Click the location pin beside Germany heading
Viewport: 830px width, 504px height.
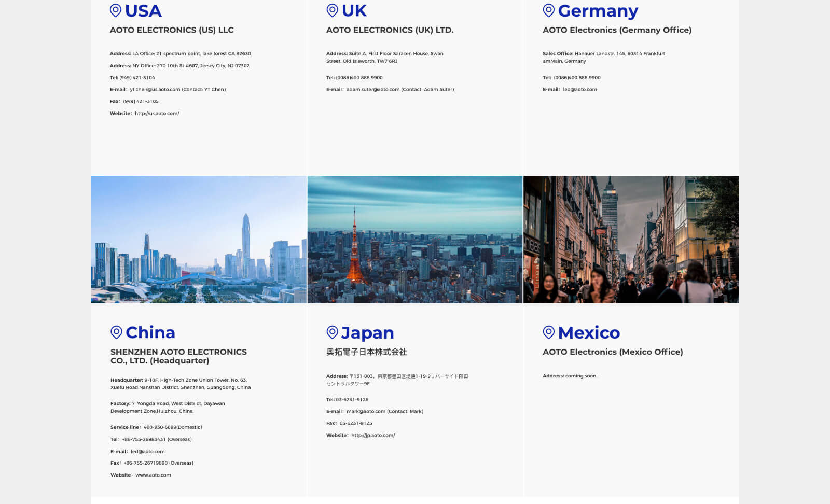pos(548,10)
